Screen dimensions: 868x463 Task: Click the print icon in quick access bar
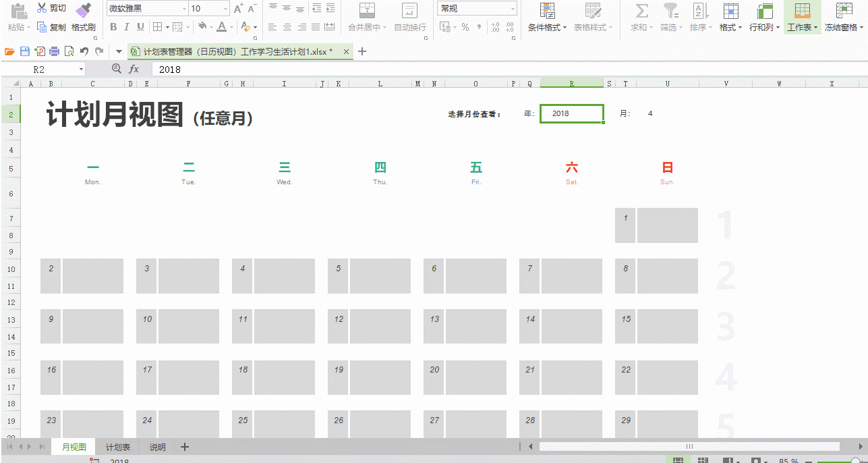pos(55,51)
